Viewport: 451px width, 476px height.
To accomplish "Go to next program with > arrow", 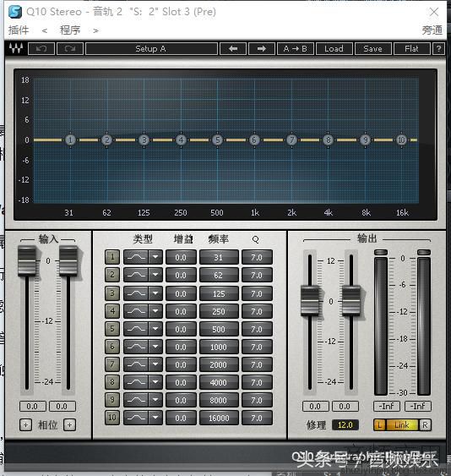I will coord(95,30).
